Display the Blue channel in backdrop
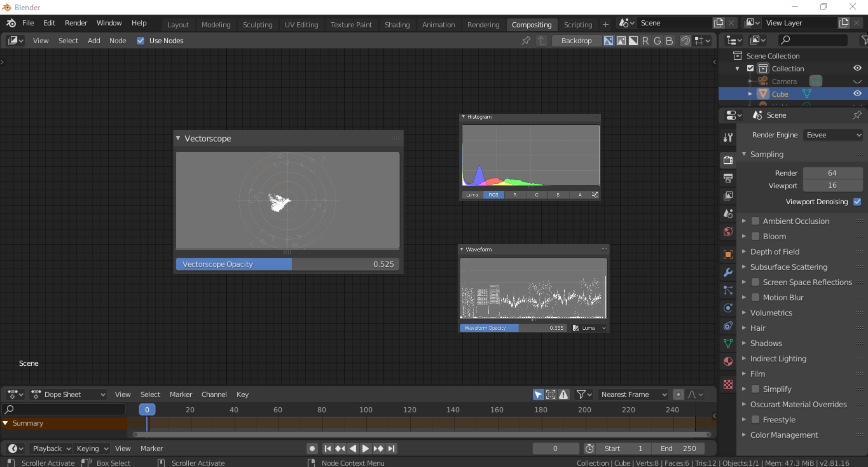 [x=670, y=41]
